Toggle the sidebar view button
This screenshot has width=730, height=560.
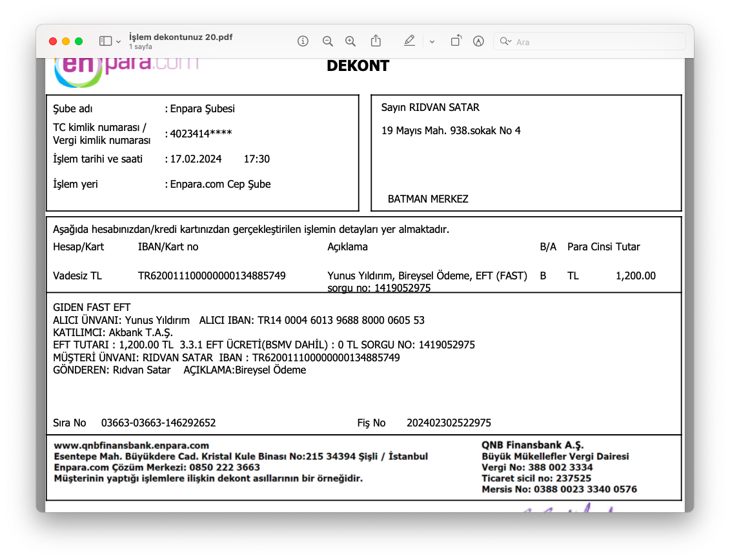(x=105, y=41)
